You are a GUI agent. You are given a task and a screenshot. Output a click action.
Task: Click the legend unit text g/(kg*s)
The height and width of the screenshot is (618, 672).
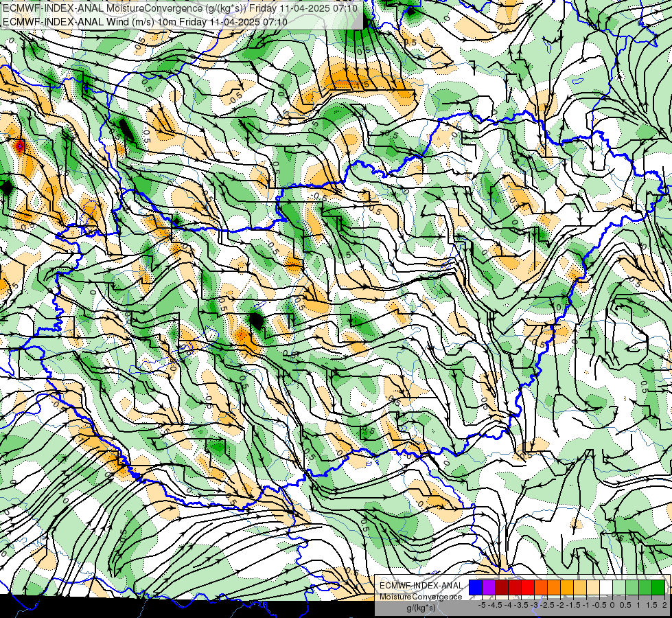coord(421,608)
